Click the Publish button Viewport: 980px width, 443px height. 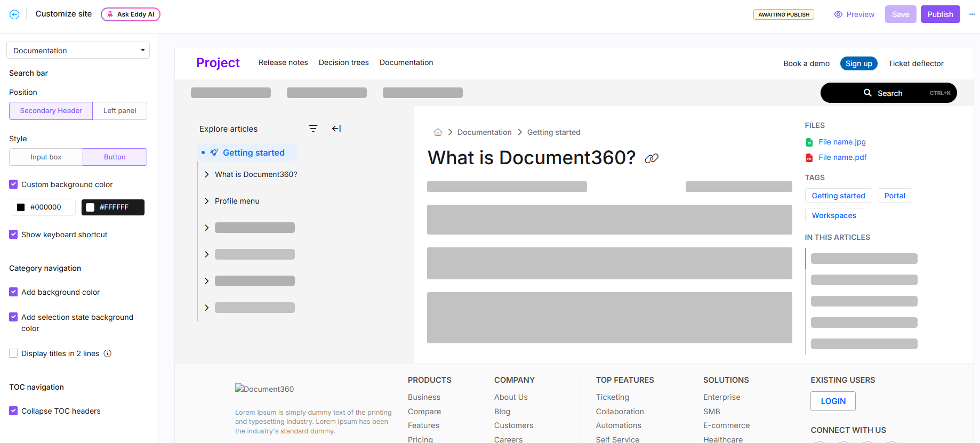[940, 14]
